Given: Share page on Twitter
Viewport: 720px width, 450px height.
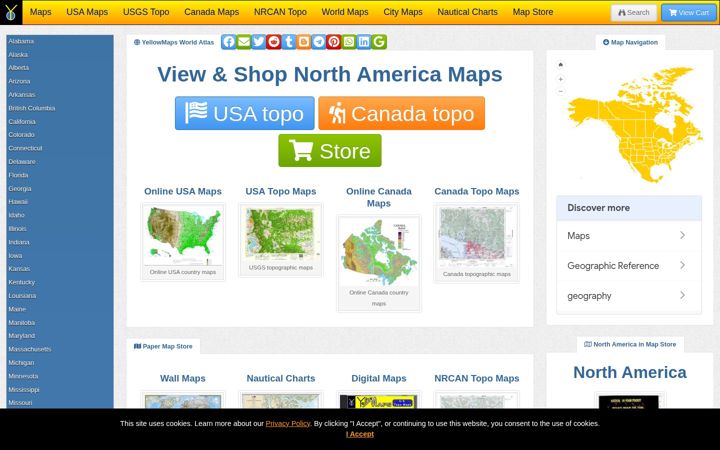Looking at the screenshot, I should click(x=259, y=42).
